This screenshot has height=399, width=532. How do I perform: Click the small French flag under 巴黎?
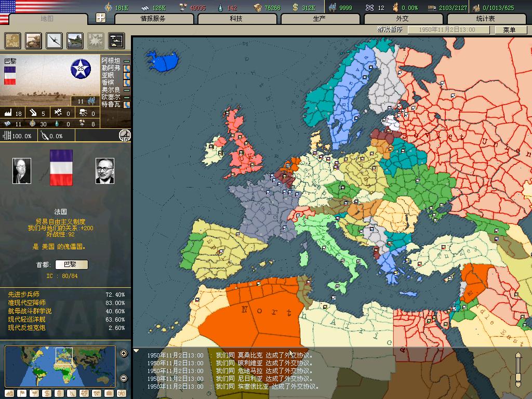click(x=10, y=75)
